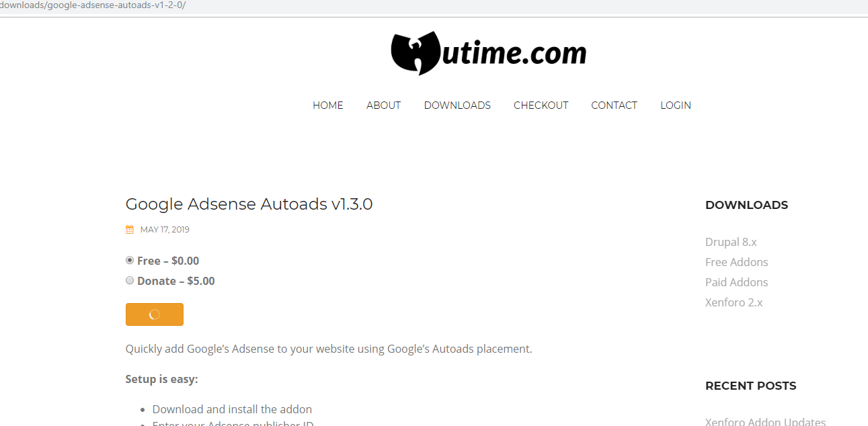Open the Paid Addons category
The height and width of the screenshot is (426, 868).
point(736,282)
